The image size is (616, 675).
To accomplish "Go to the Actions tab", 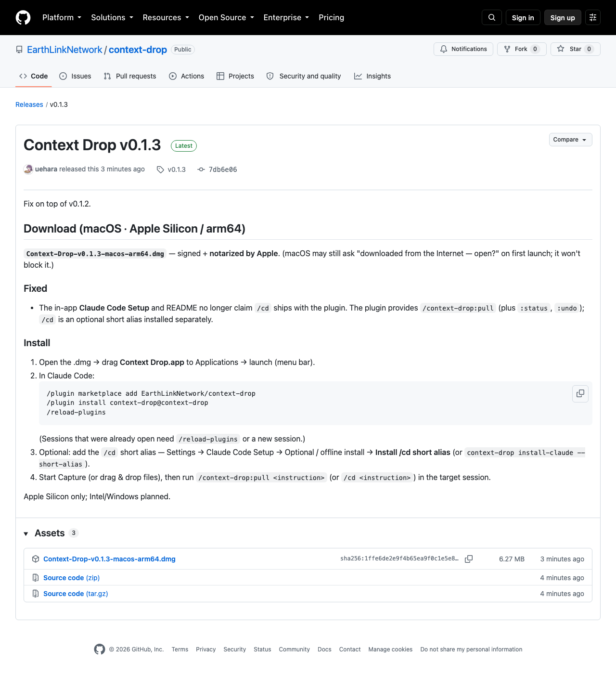I will tap(187, 76).
